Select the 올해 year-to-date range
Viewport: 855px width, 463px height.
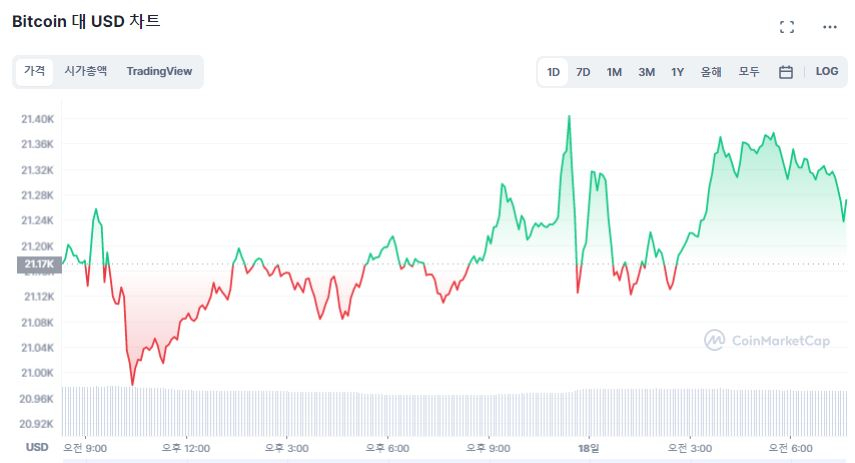tap(711, 72)
